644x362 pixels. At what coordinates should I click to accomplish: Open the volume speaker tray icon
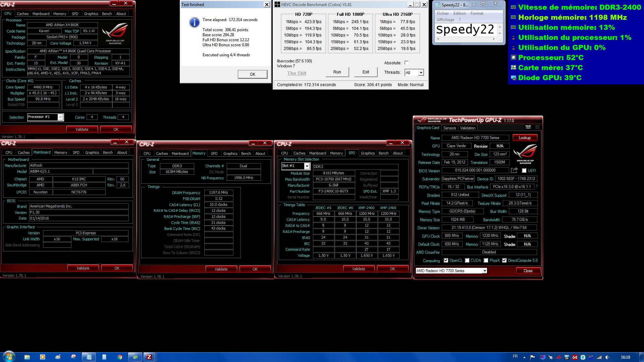pyautogui.click(x=607, y=357)
